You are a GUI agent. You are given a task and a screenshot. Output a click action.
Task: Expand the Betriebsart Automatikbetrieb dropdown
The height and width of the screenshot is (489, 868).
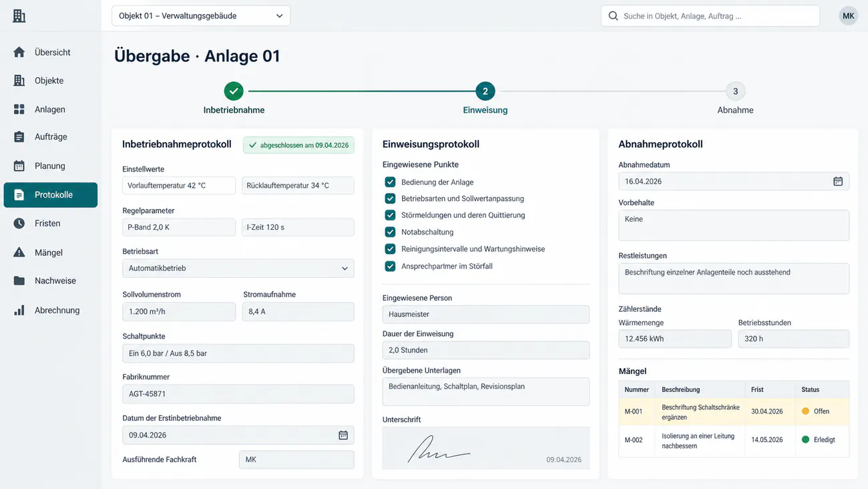(x=238, y=268)
